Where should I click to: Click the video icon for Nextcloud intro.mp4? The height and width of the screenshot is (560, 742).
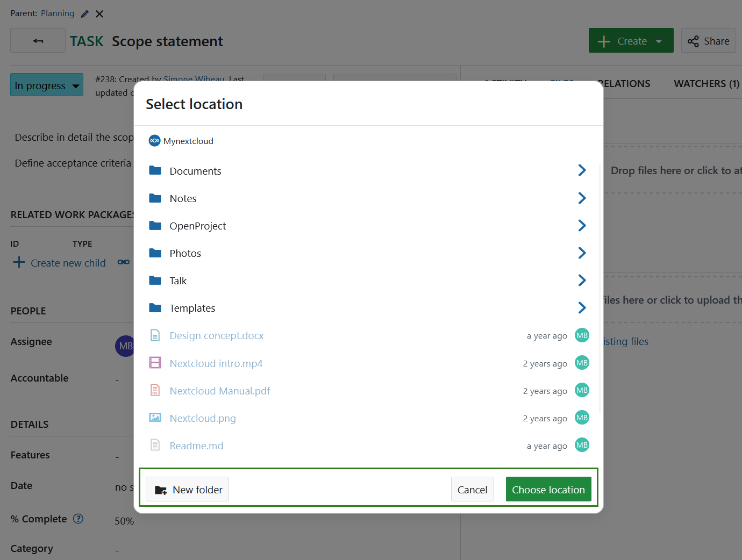click(155, 363)
